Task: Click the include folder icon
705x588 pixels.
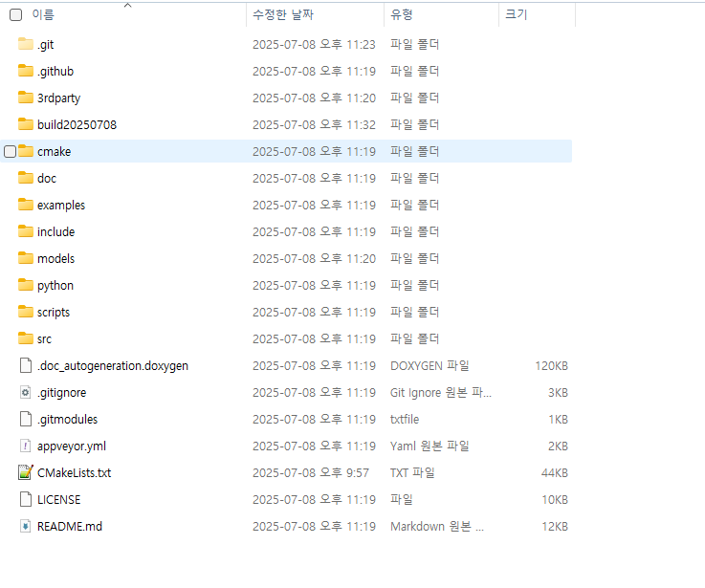Action: point(26,231)
